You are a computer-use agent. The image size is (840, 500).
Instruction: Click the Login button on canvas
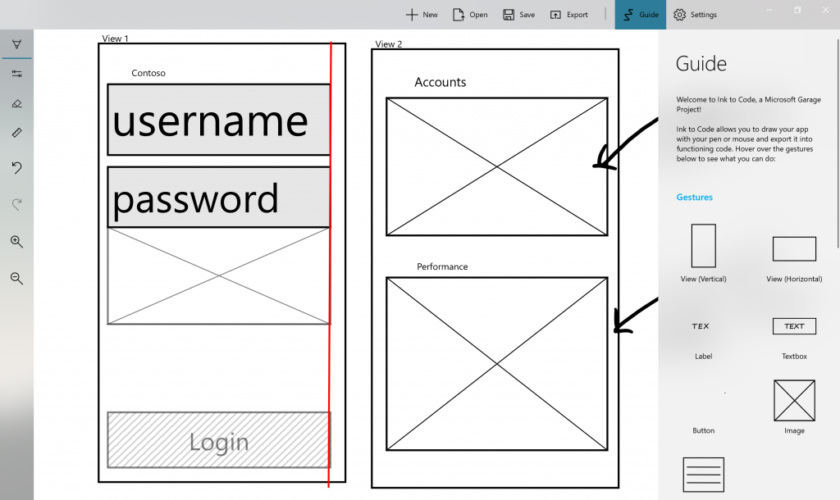pyautogui.click(x=218, y=440)
